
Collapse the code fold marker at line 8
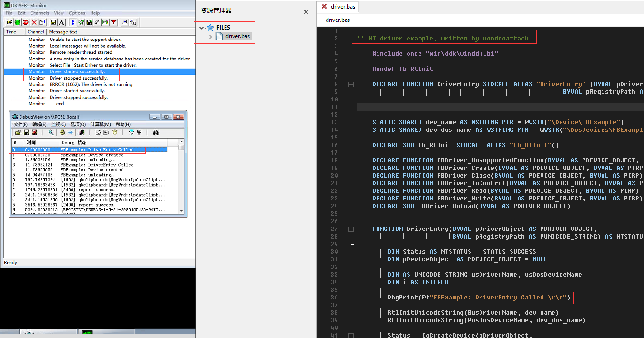351,84
